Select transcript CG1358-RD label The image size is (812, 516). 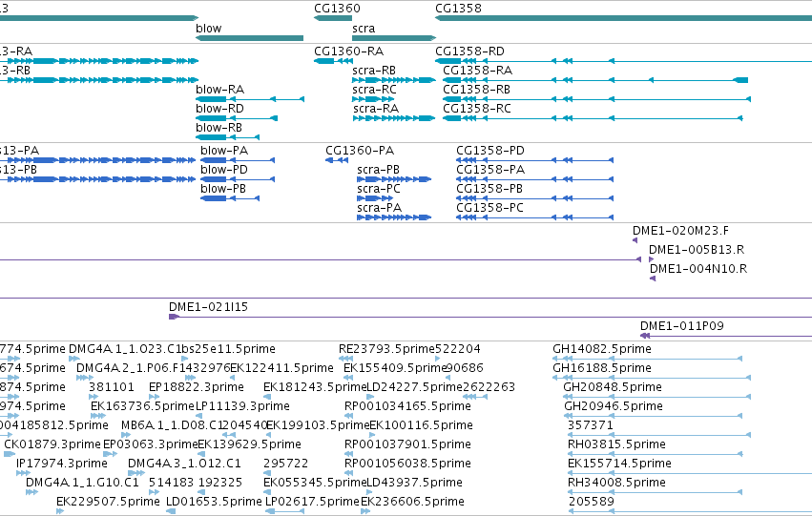tap(469, 52)
